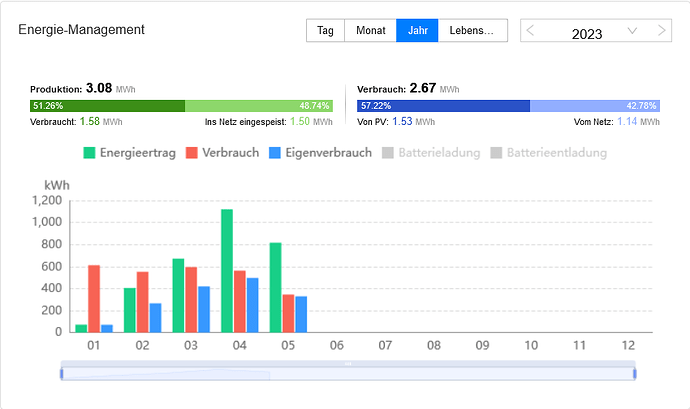The height and width of the screenshot is (409, 690).
Task: Click the blue Eigenverbrauch bar for month 03
Action: [204, 310]
